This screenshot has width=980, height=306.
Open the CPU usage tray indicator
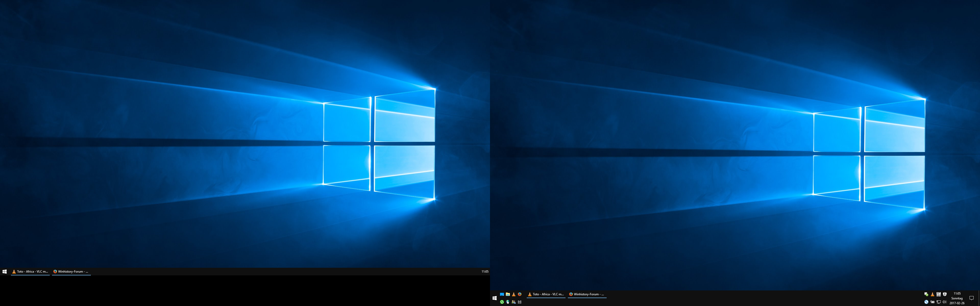coord(939,294)
